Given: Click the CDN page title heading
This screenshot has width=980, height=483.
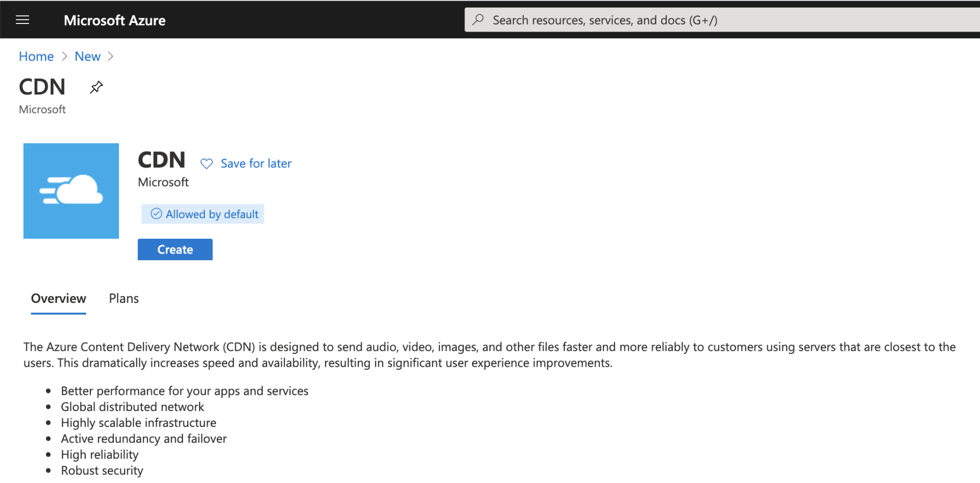Looking at the screenshot, I should click(42, 87).
